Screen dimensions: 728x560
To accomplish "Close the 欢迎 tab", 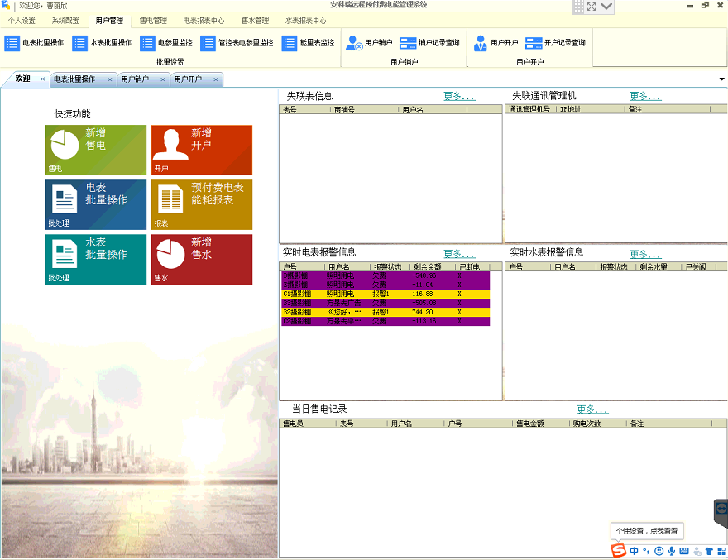I will pyautogui.click(x=43, y=79).
